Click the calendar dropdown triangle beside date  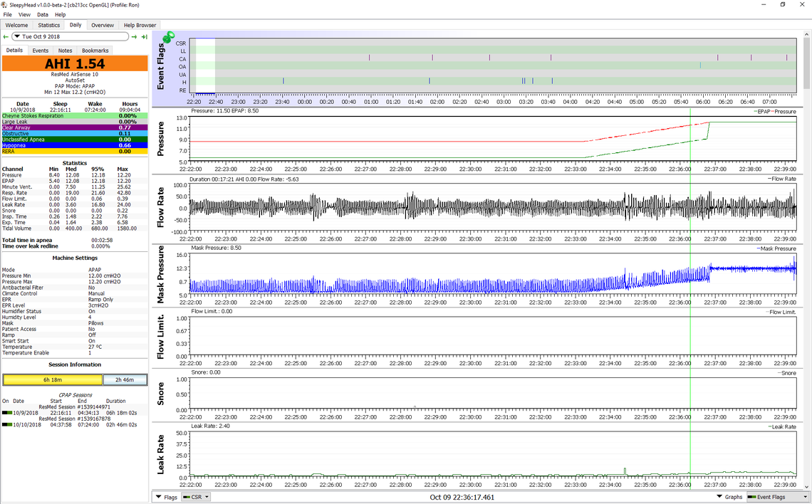16,36
